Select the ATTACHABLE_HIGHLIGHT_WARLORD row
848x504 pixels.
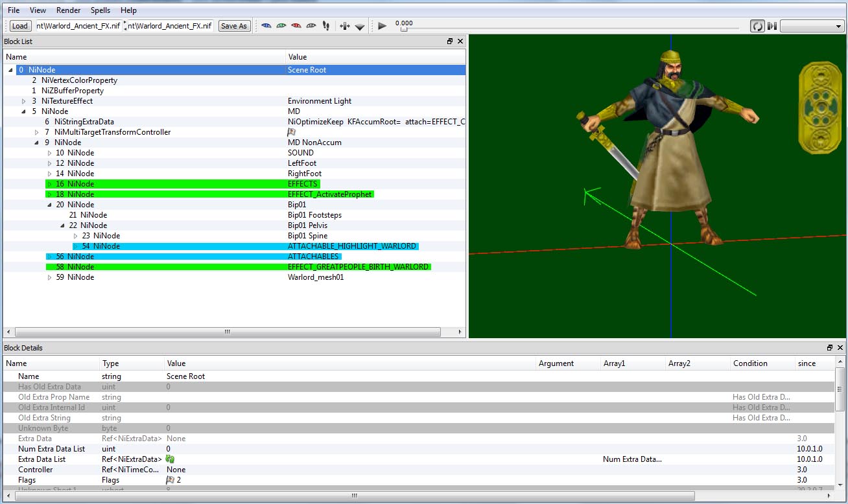tap(234, 246)
